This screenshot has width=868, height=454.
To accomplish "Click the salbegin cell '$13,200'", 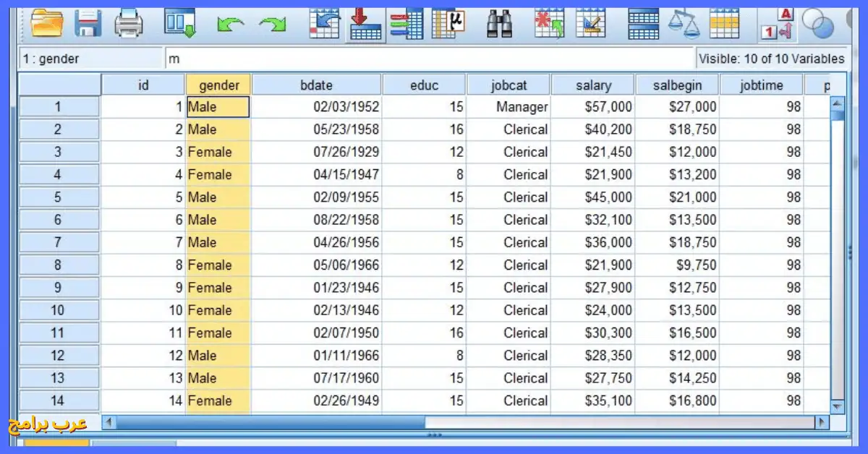I will tap(677, 174).
